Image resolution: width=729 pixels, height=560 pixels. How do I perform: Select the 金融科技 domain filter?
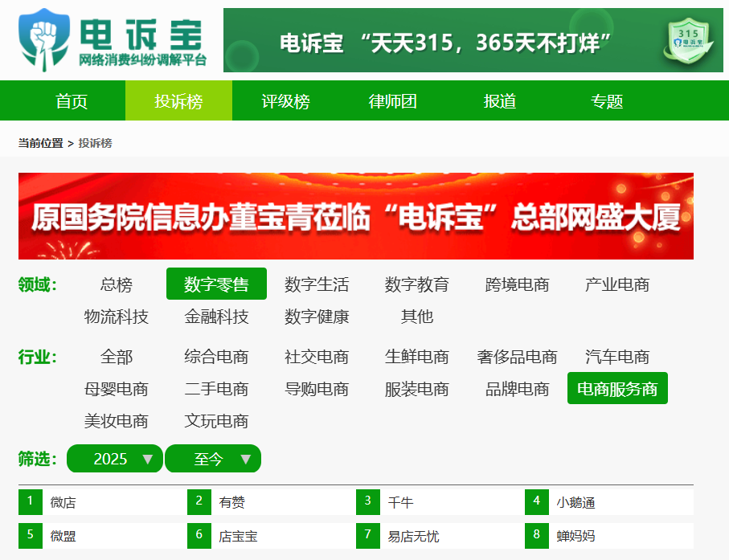217,317
